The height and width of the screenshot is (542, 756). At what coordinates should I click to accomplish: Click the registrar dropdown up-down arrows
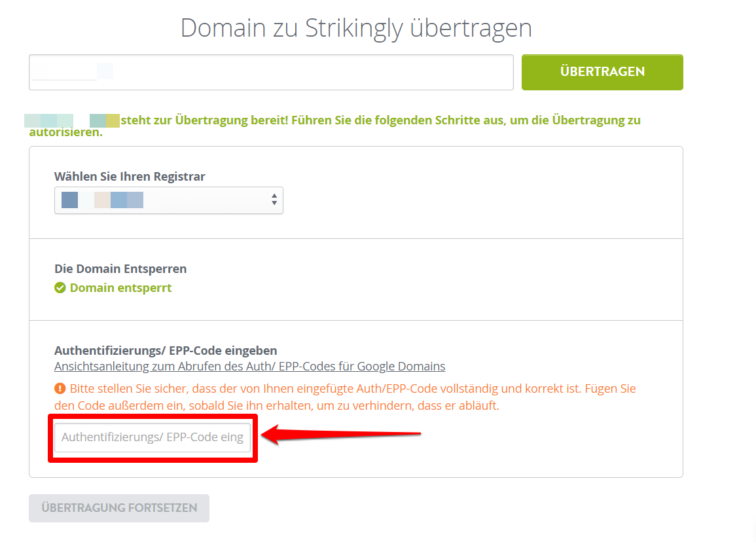point(274,200)
